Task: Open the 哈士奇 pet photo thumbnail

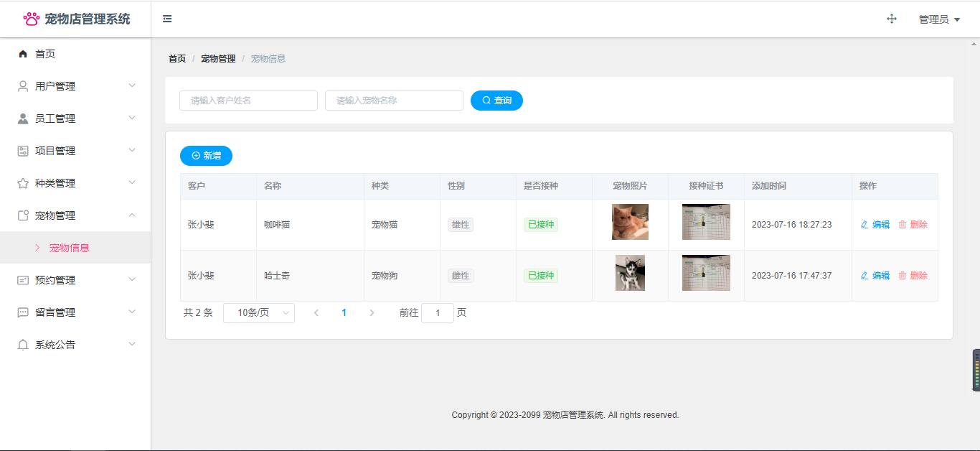Action: (630, 273)
